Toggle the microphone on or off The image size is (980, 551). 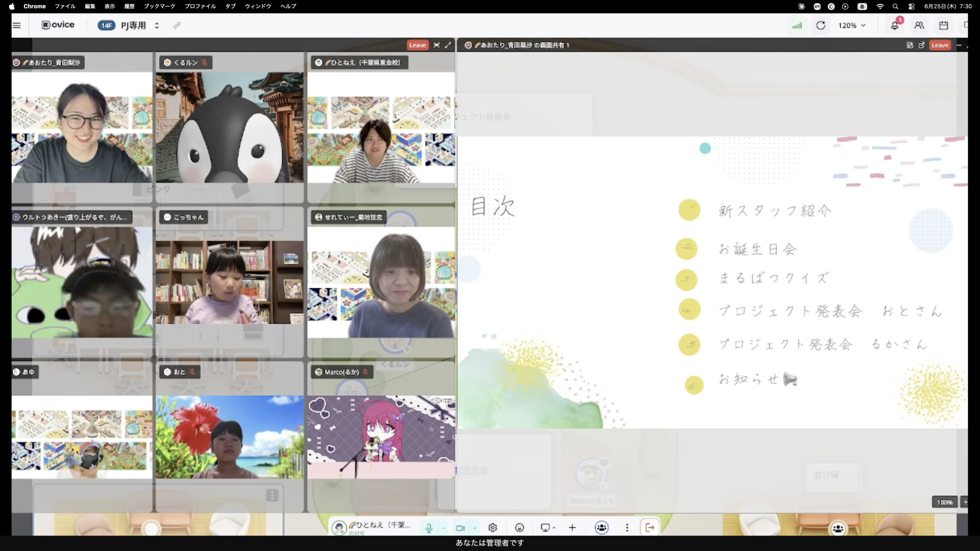429,528
